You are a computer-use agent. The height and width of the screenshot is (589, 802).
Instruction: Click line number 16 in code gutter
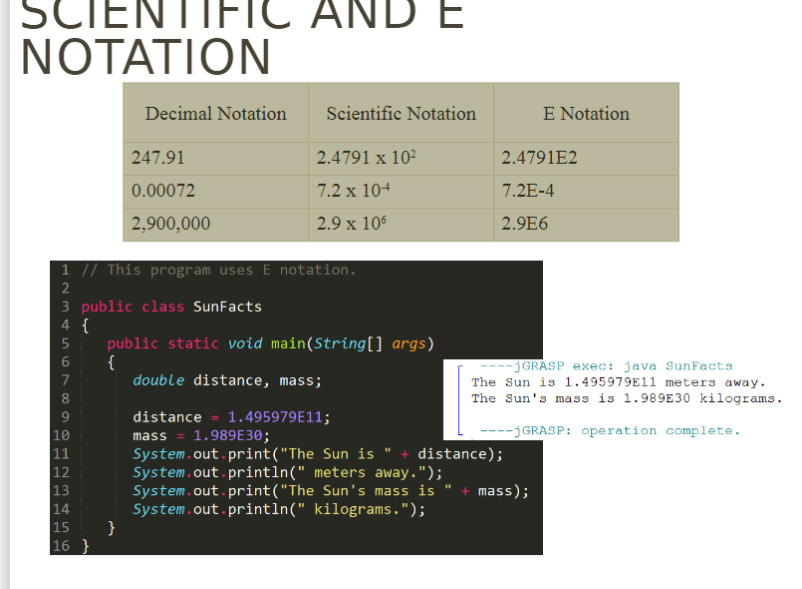click(61, 545)
